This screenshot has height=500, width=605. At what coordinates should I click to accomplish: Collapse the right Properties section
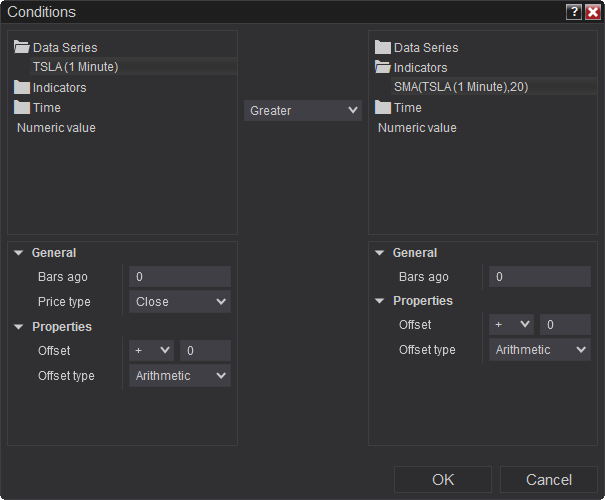380,301
